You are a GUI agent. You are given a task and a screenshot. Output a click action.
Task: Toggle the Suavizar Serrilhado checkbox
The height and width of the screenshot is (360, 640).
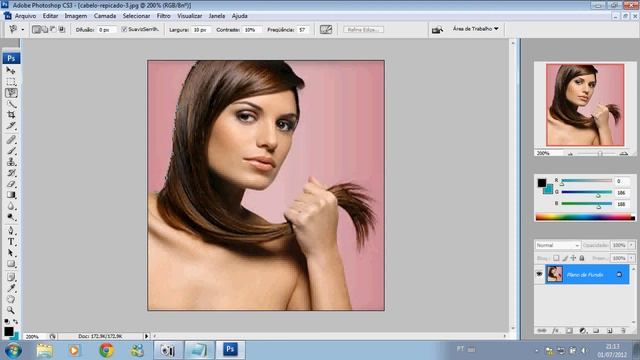pyautogui.click(x=124, y=29)
